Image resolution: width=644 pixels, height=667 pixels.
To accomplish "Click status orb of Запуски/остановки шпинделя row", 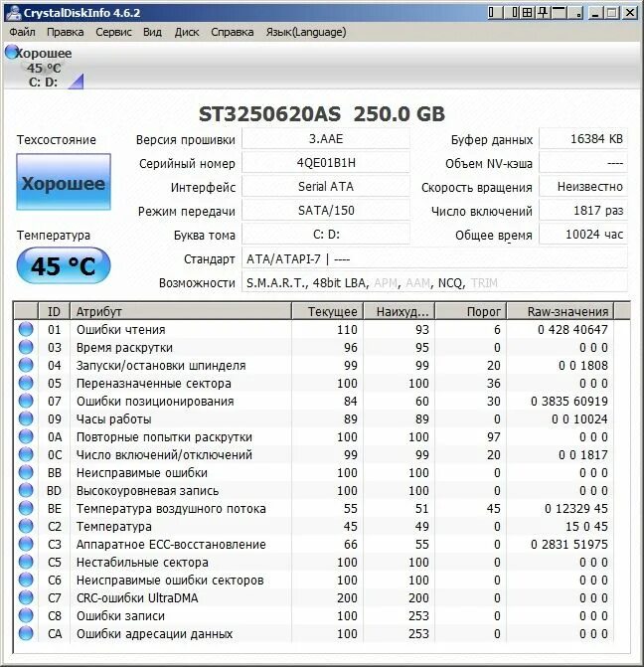I will (26, 365).
